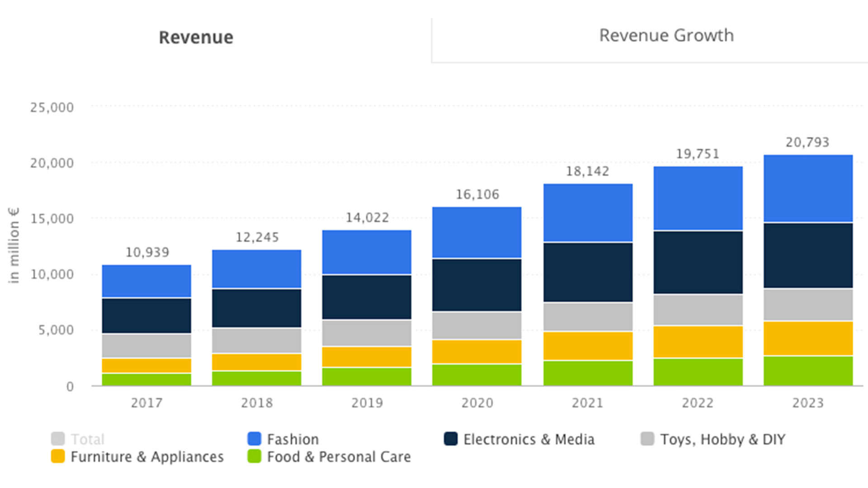Click the Fashion segment of the 2017 bar
868x488 pixels.
point(146,281)
